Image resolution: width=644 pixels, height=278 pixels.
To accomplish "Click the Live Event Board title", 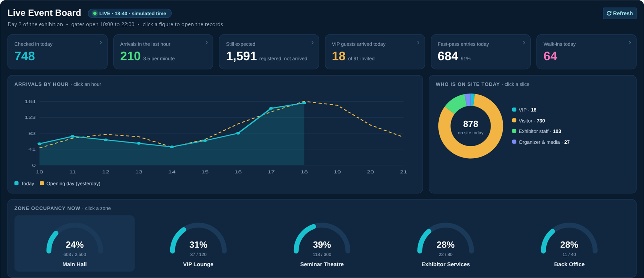I will pos(44,13).
